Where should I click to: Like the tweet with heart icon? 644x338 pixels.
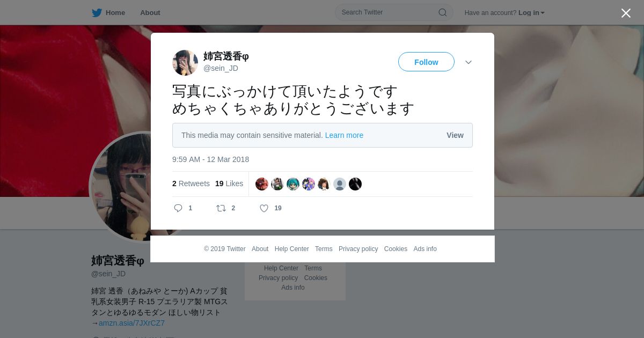coord(264,208)
